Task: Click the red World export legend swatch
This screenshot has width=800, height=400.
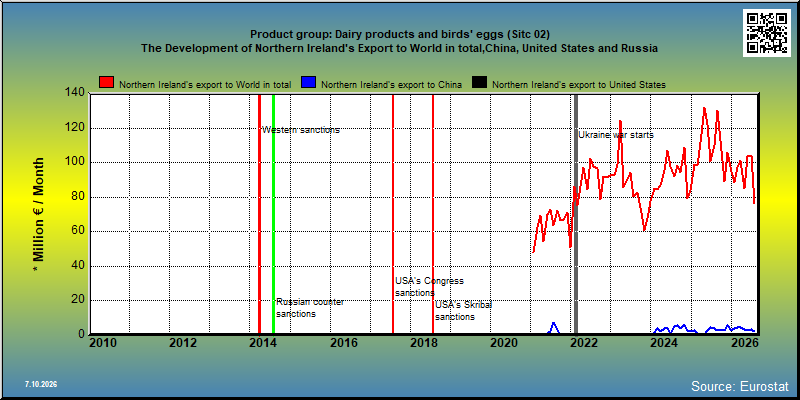Action: pyautogui.click(x=107, y=83)
